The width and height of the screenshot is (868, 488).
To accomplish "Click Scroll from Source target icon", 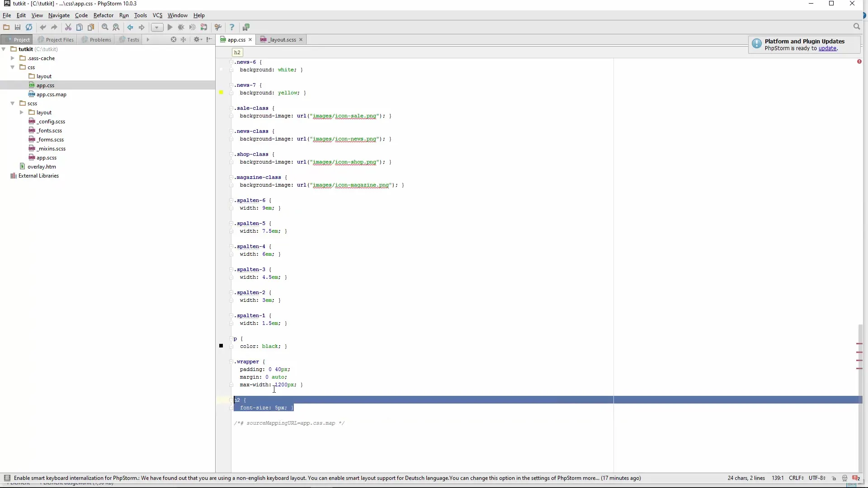I will [173, 40].
